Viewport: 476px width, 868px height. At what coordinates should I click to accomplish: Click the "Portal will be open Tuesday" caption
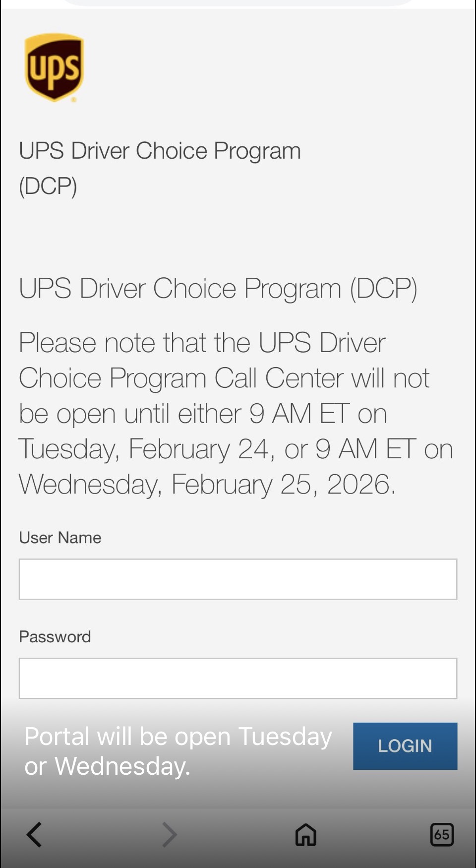[178, 737]
